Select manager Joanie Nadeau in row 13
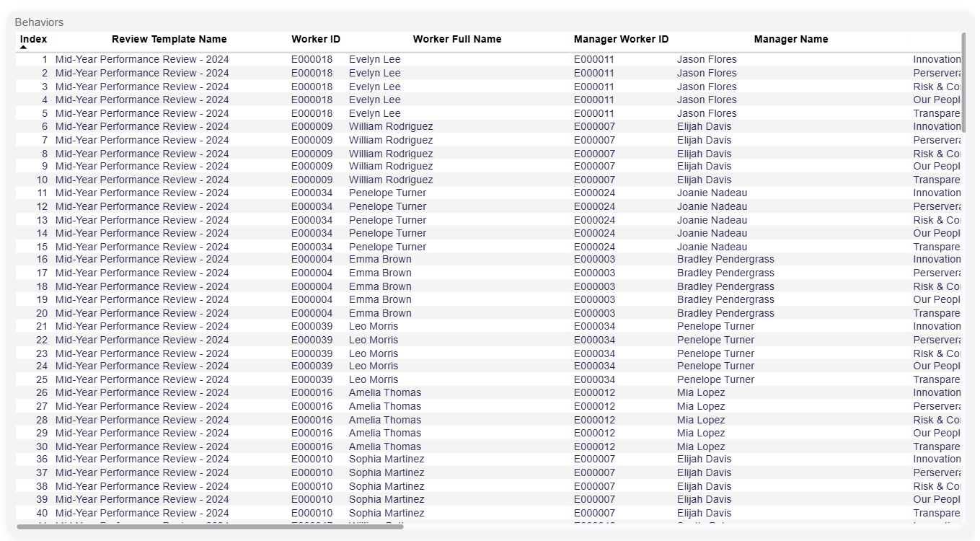 (x=712, y=220)
